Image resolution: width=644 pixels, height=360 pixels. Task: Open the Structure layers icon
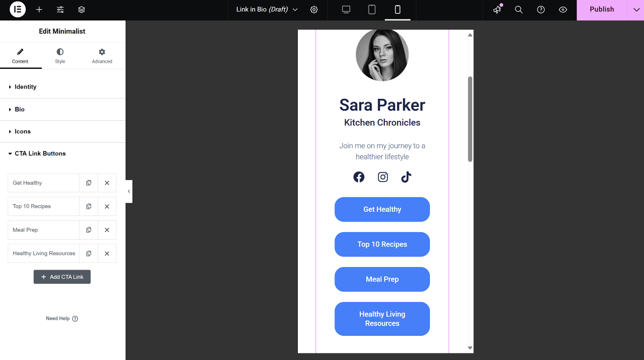(82, 10)
